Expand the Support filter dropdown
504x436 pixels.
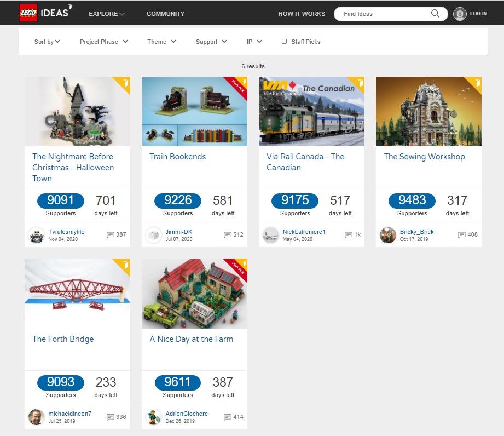(x=211, y=42)
